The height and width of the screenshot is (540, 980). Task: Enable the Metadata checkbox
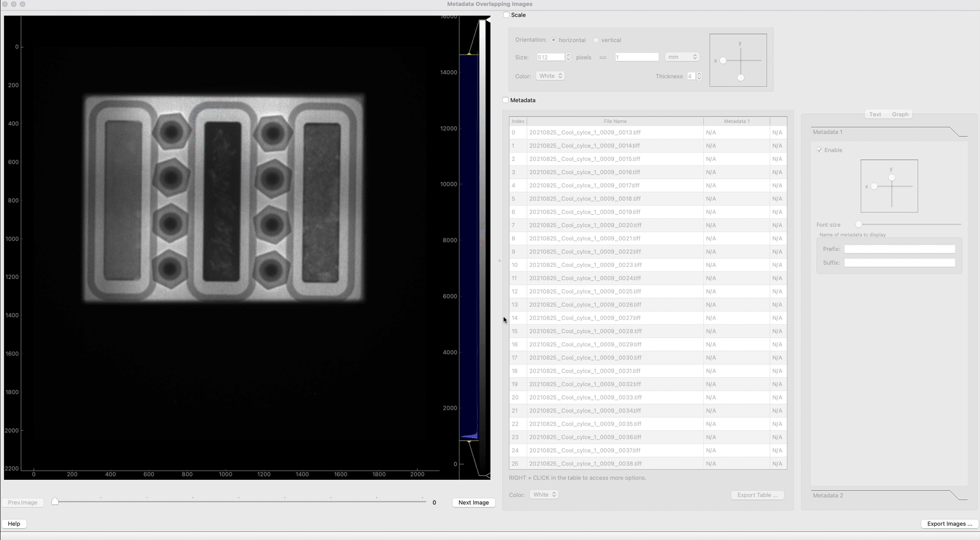pyautogui.click(x=506, y=100)
